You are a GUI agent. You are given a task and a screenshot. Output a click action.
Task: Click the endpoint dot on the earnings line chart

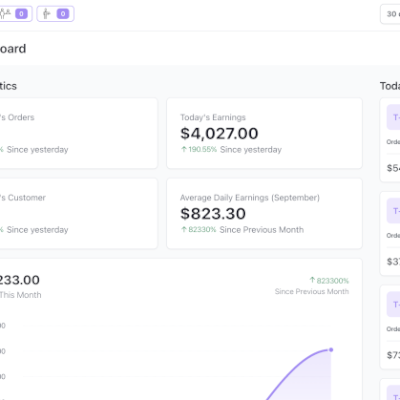tap(331, 350)
